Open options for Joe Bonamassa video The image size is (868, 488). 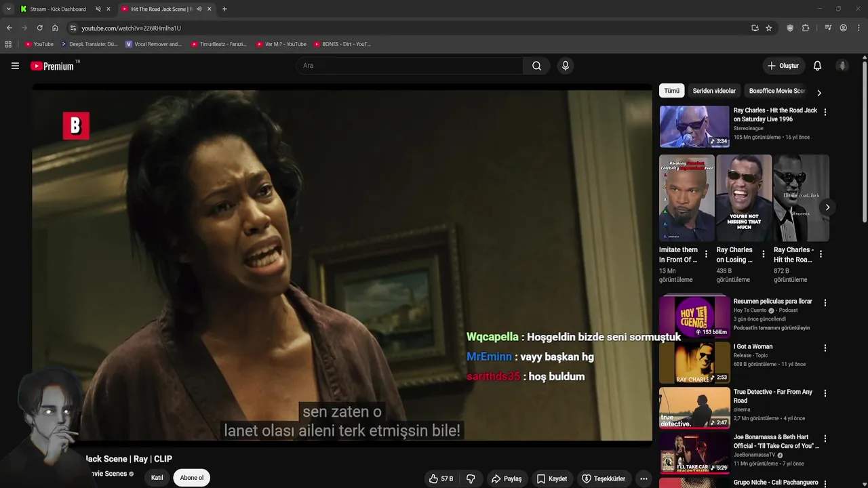tap(825, 439)
